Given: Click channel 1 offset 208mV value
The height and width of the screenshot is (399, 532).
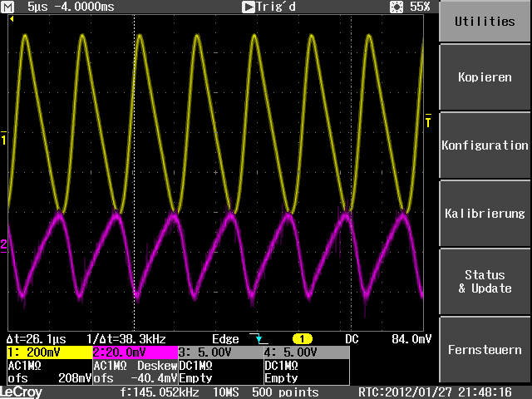Looking at the screenshot, I should [x=75, y=378].
